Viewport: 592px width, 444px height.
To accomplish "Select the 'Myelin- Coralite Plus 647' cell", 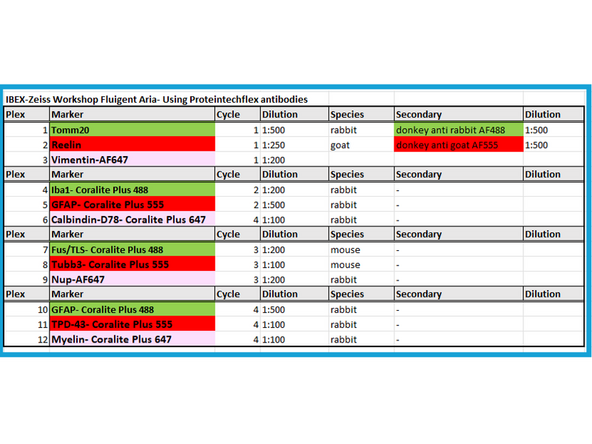I will pos(132,339).
